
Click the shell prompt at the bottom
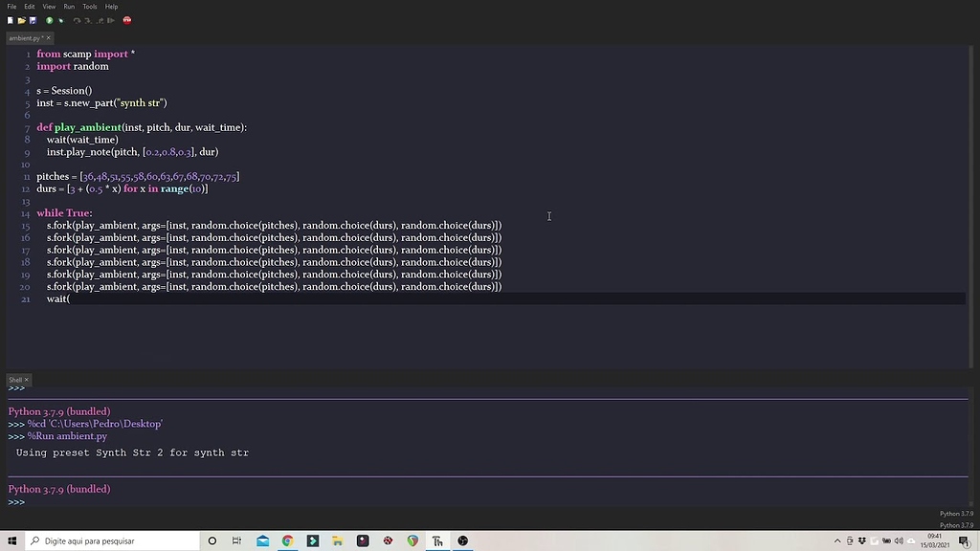(17, 501)
